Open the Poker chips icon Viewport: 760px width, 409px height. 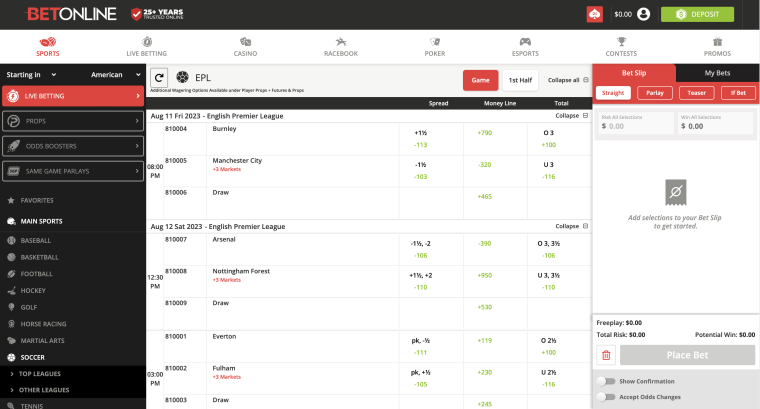pos(435,42)
